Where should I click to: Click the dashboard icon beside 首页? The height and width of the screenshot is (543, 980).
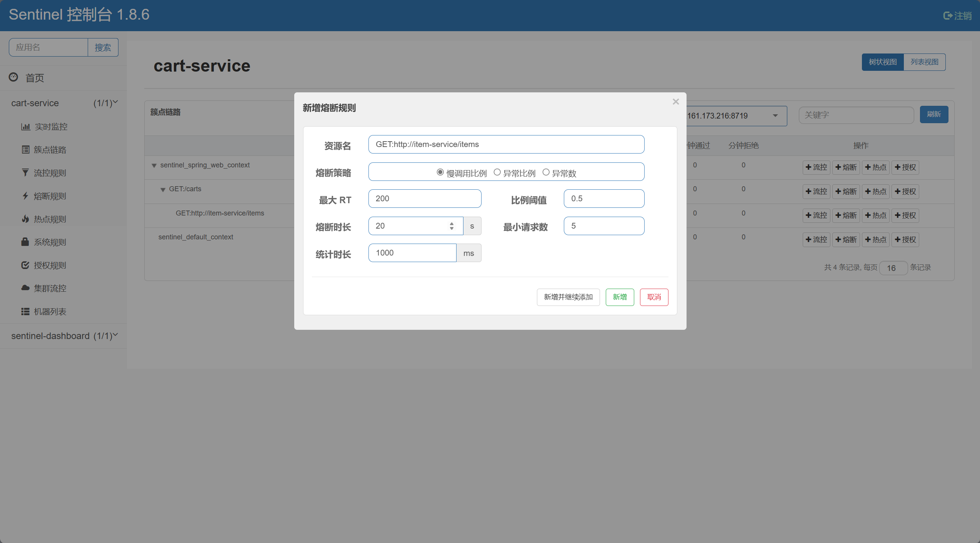coord(13,77)
